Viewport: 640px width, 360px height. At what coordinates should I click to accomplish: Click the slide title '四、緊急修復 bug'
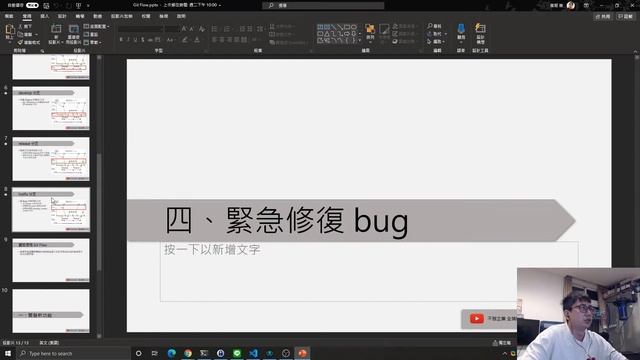coord(287,220)
